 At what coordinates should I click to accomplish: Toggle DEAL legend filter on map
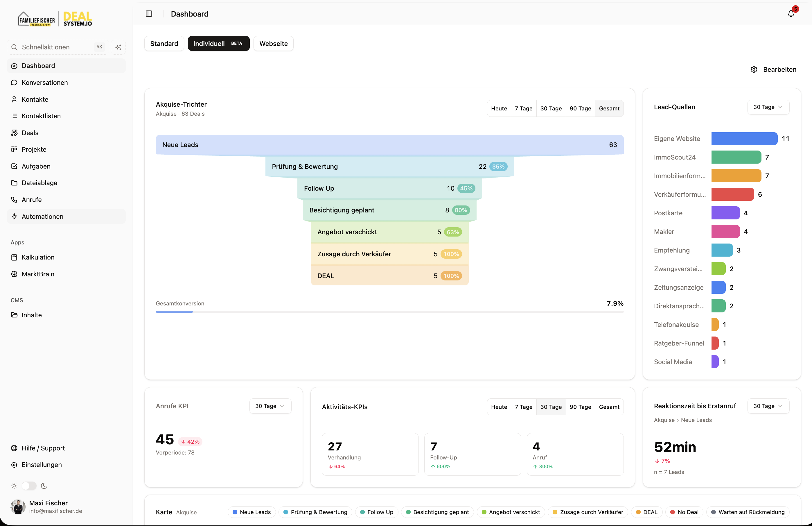click(647, 512)
